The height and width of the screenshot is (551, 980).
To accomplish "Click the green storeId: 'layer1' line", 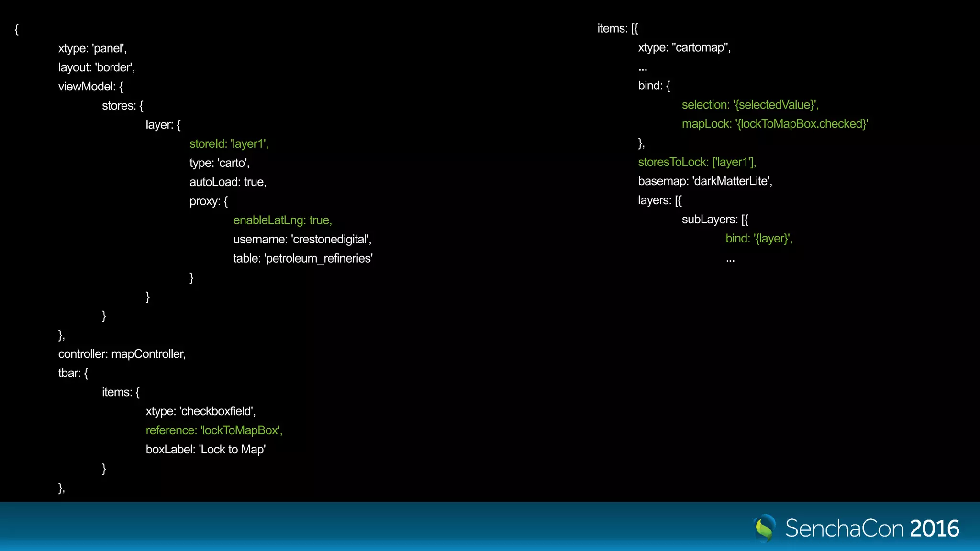I will click(x=229, y=144).
